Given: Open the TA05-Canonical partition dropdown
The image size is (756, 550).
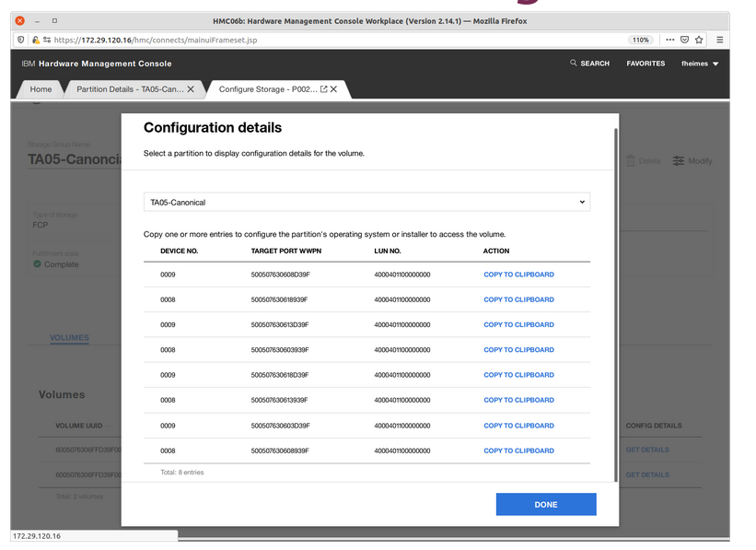Looking at the screenshot, I should coord(366,202).
